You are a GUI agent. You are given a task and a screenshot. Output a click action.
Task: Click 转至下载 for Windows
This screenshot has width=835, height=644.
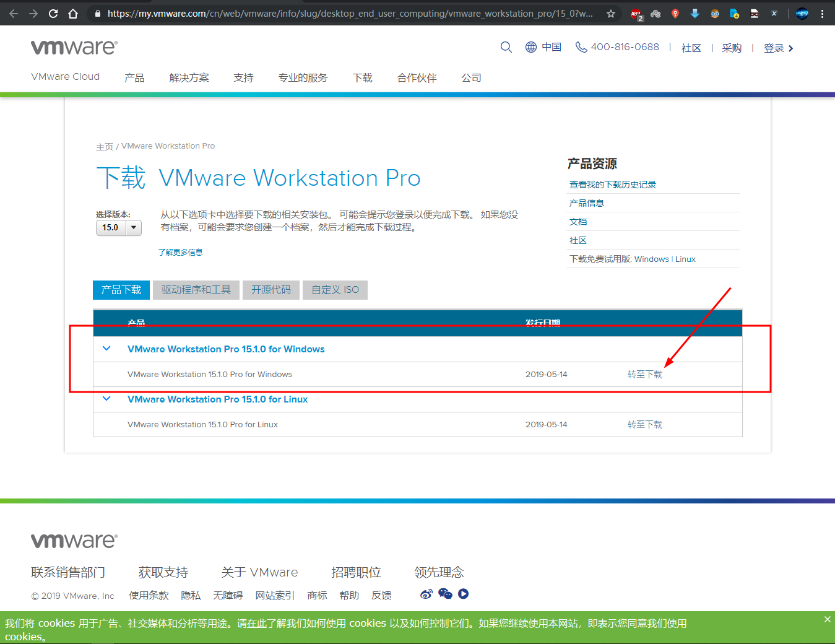(645, 374)
